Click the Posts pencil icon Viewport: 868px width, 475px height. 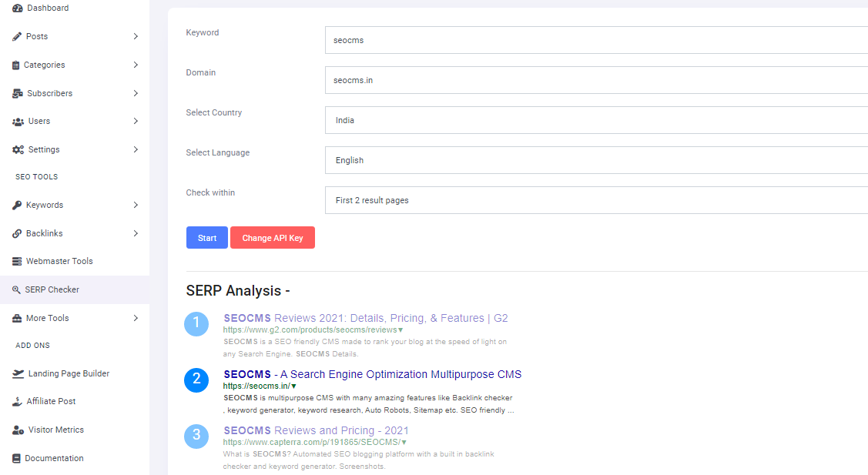[17, 36]
